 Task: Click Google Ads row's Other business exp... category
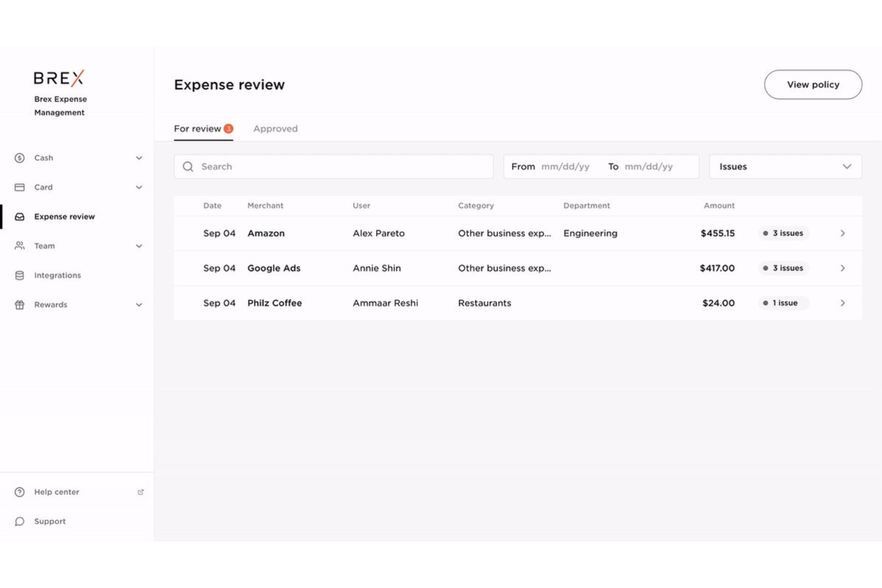click(x=504, y=268)
